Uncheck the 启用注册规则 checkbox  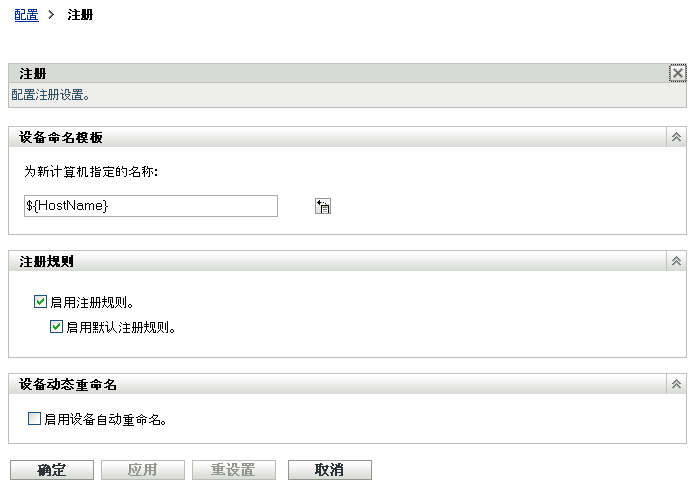pos(40,301)
